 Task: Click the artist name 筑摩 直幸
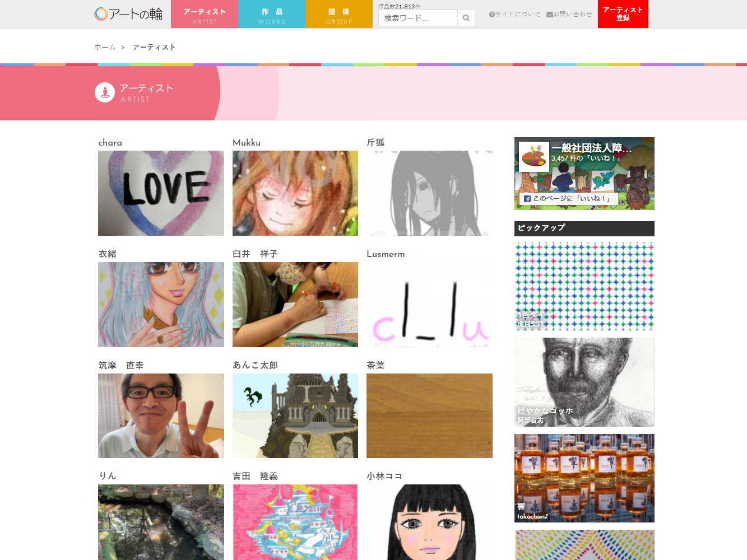121,366
